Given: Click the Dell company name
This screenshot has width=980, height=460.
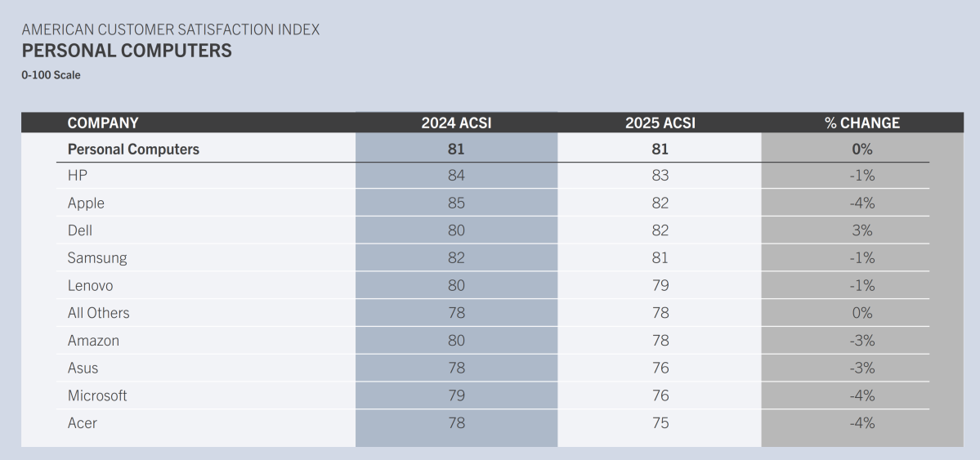Looking at the screenshot, I should point(80,230).
